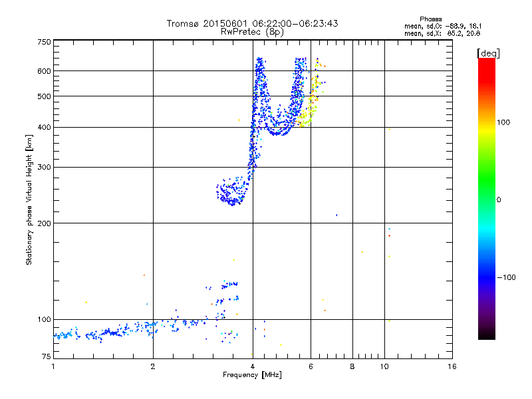Click the '[deg]' colorbar unit label

pos(488,53)
